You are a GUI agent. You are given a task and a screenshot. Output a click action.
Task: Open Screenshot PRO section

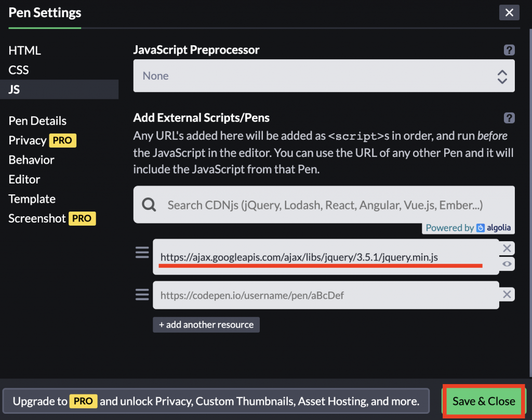(x=52, y=218)
